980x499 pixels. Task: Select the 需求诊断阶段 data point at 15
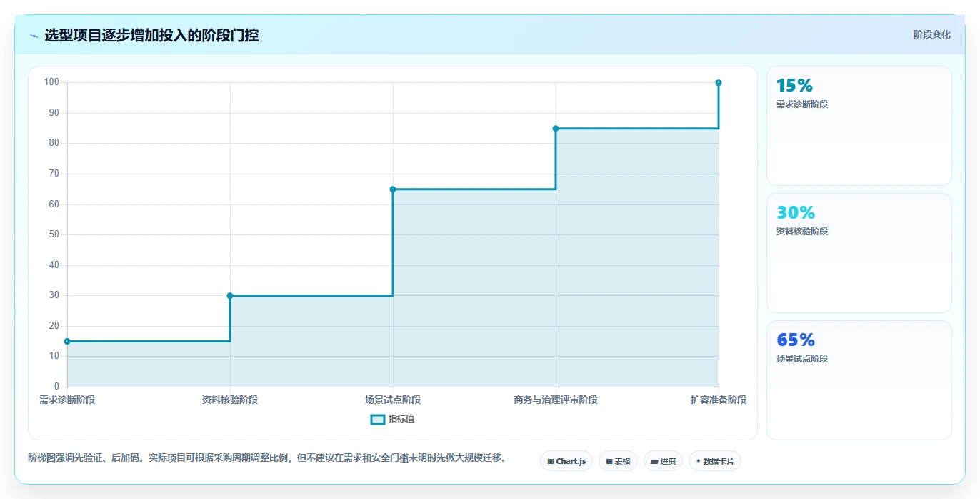(67, 342)
